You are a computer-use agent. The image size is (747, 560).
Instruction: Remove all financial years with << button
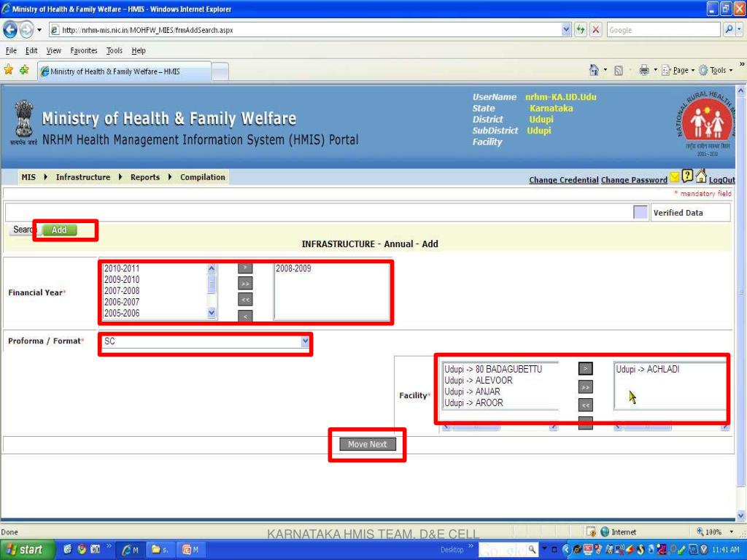click(245, 300)
